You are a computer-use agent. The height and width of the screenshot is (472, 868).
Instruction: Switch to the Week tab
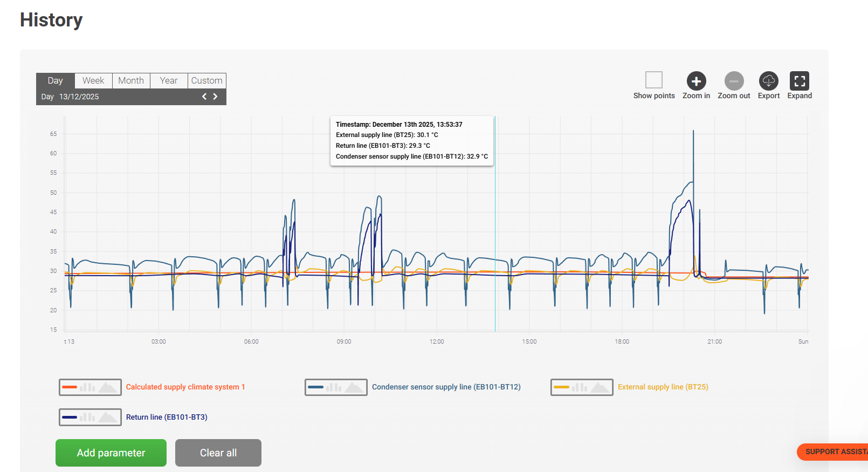click(x=93, y=81)
